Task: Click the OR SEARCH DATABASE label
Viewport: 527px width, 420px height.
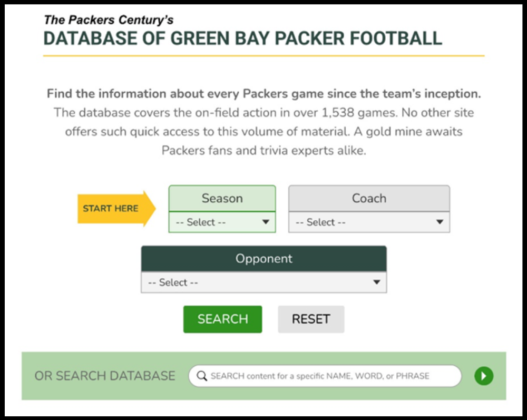Action: pyautogui.click(x=105, y=376)
